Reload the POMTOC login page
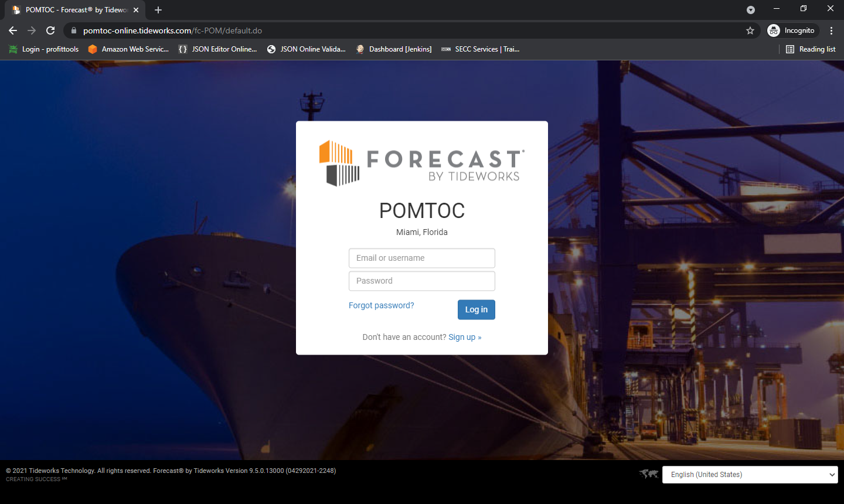The image size is (844, 504). 50,30
